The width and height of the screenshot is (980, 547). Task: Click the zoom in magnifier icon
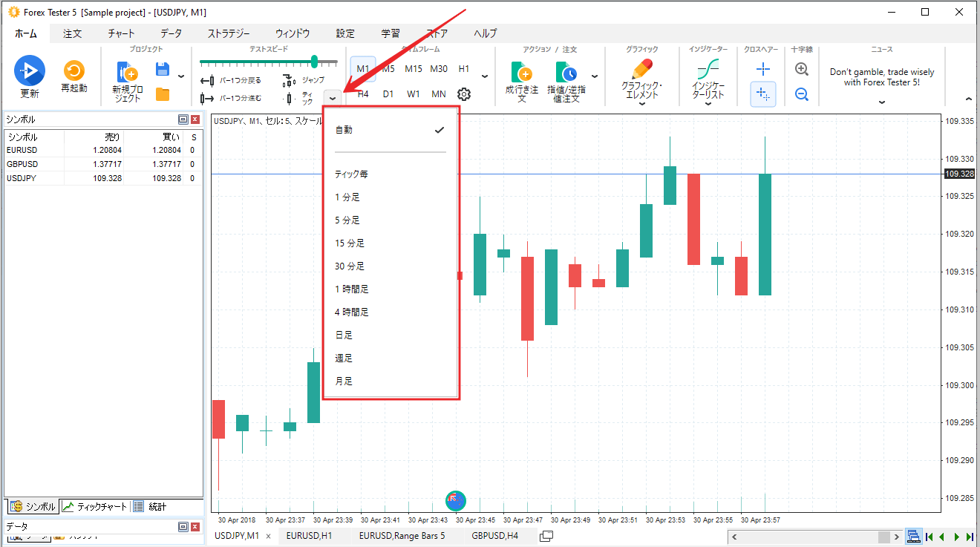click(802, 69)
